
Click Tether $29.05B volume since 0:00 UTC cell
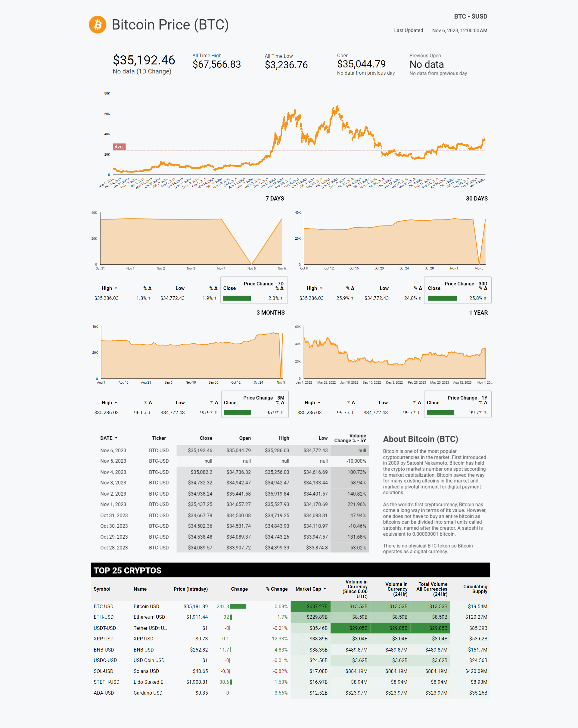click(350, 628)
